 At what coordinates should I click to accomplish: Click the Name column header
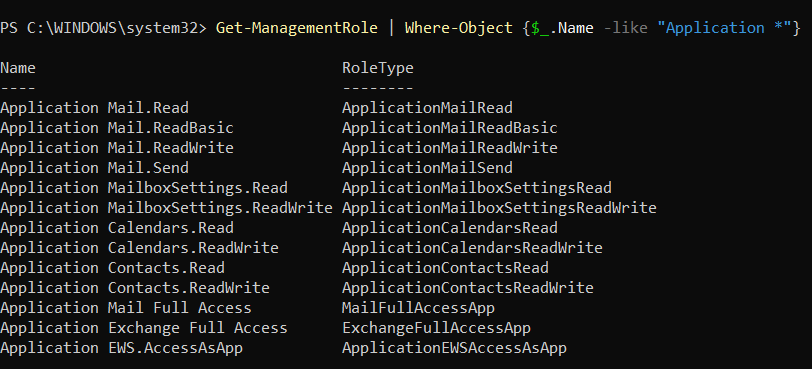pos(18,68)
